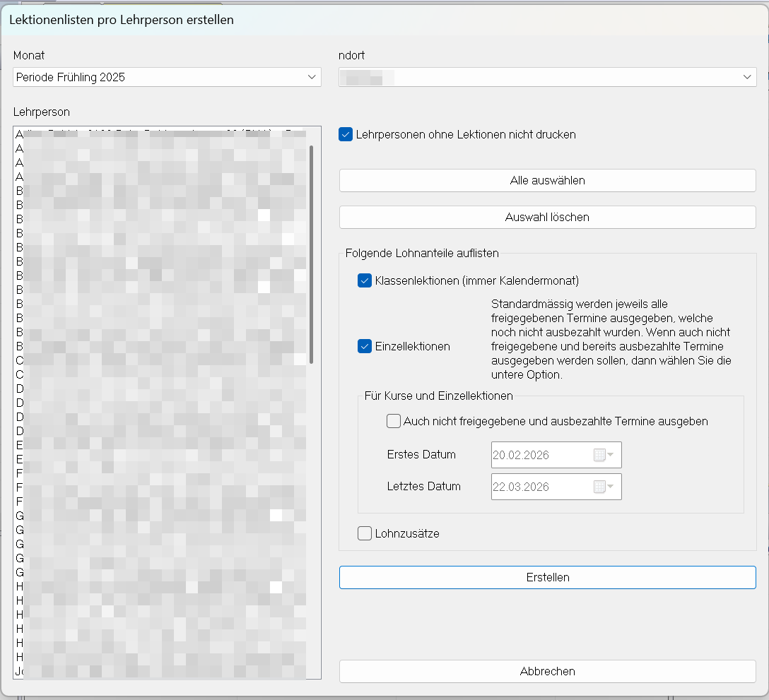Uncheck the Klassenlektionen checkbox
The height and width of the screenshot is (700, 769).
tap(365, 280)
